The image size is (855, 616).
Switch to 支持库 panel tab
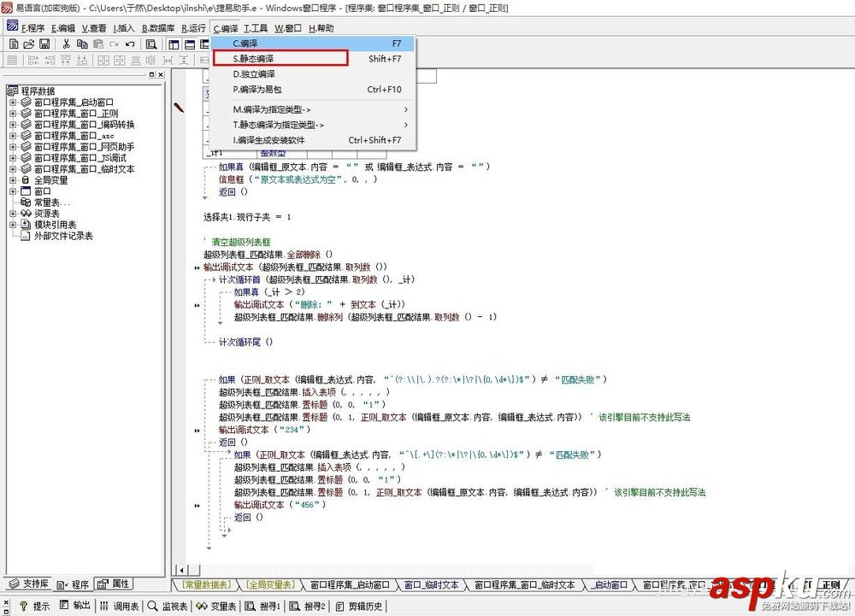coord(29,584)
